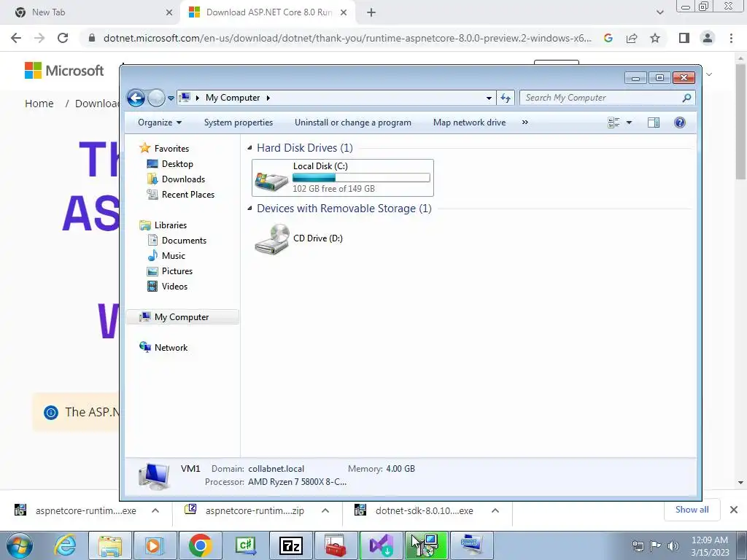Open the Windows Start menu
Viewport: 747px width, 560px height.
pos(20,545)
